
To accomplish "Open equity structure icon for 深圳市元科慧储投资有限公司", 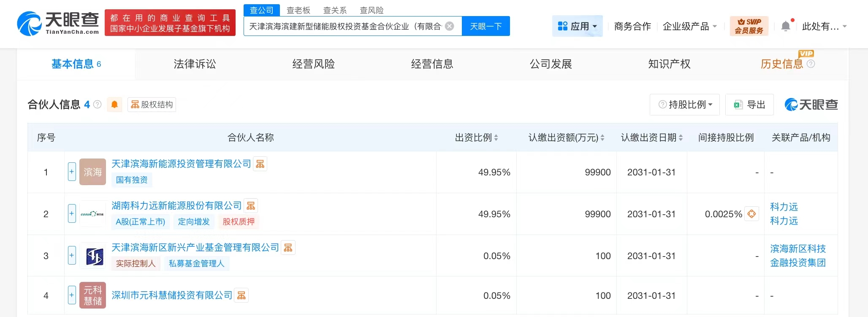I will [241, 295].
